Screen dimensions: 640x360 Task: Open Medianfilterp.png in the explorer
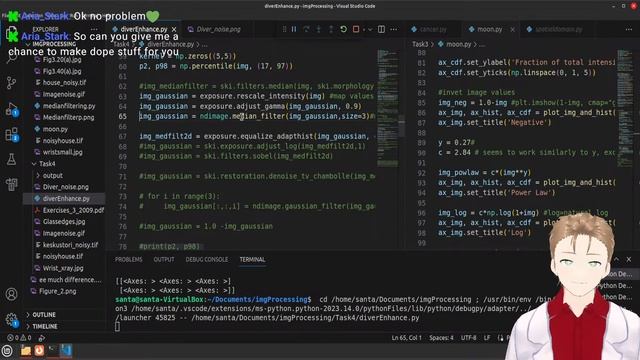(x=68, y=118)
